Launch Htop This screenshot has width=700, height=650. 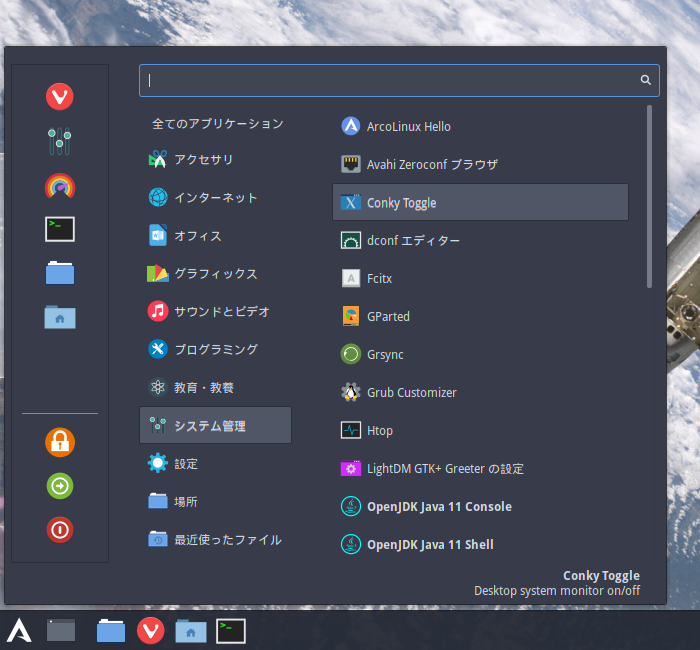[x=480, y=430]
